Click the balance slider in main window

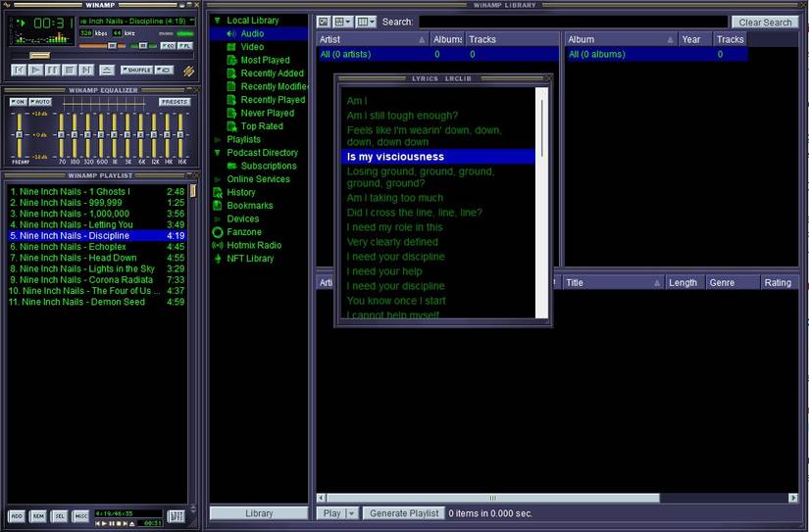(x=142, y=46)
